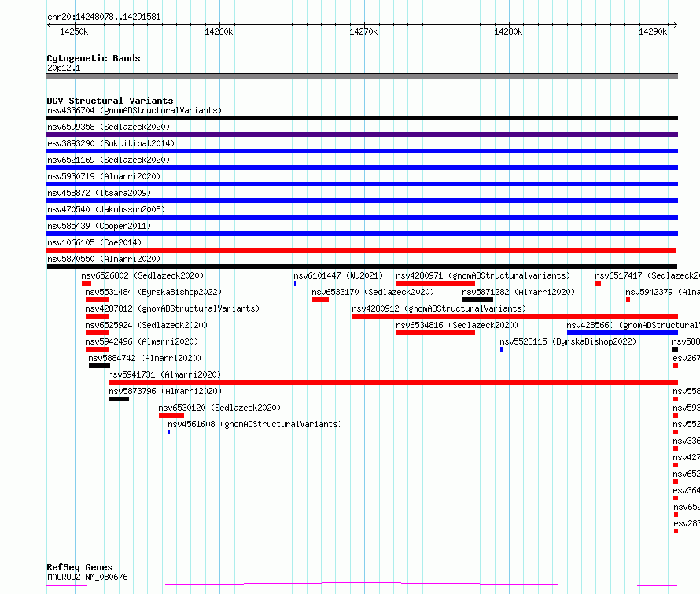
Task: Click nsv4280912 (gnomADStructuralVariants) label
Action: click(439, 308)
